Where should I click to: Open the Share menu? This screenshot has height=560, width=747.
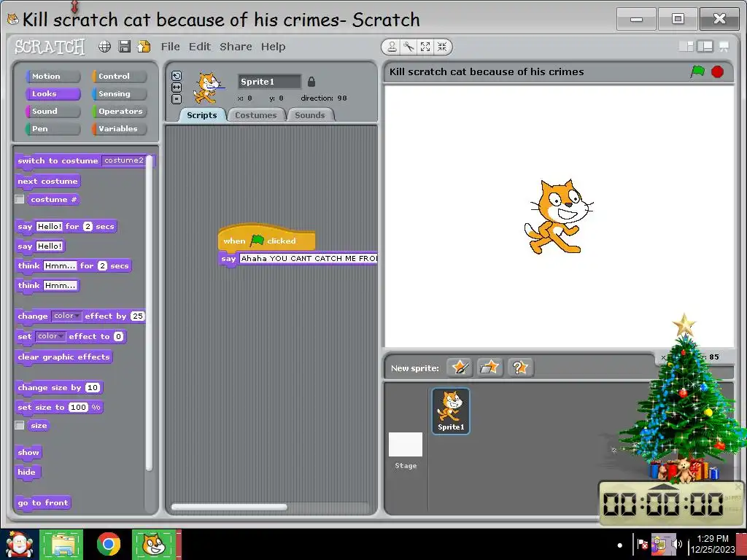tap(236, 47)
